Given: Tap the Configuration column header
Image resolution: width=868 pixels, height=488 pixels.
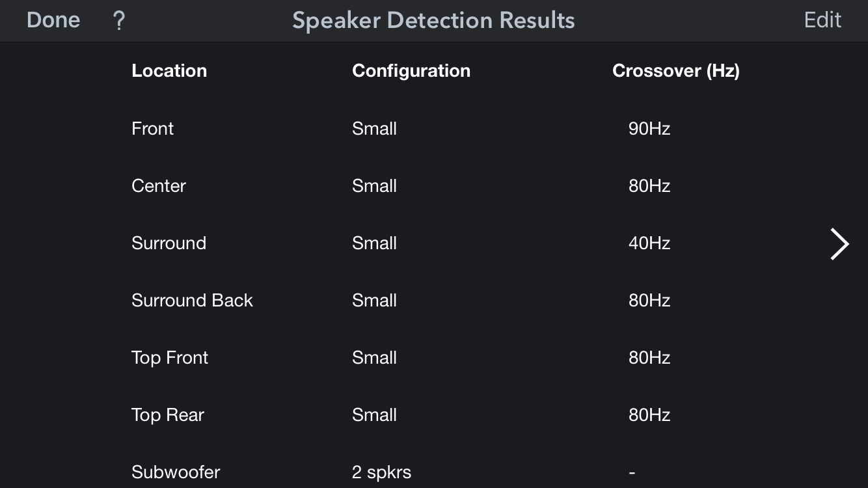Looking at the screenshot, I should point(411,71).
